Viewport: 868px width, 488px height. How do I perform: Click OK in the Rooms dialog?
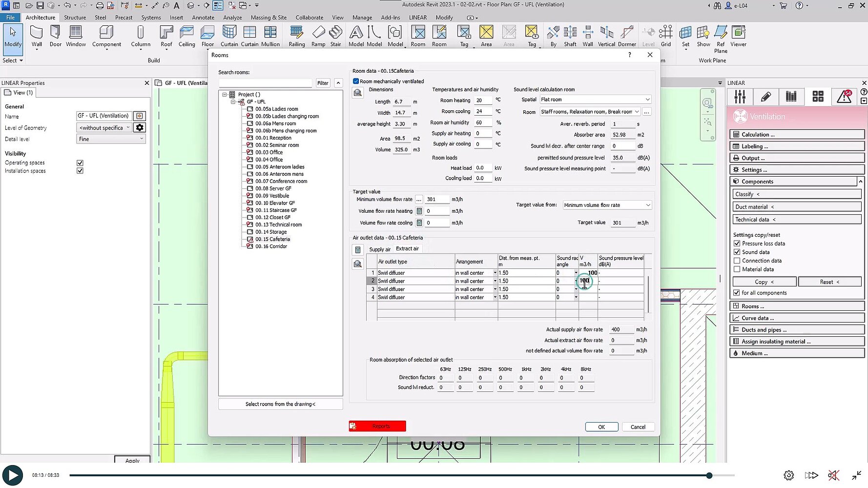(x=601, y=427)
